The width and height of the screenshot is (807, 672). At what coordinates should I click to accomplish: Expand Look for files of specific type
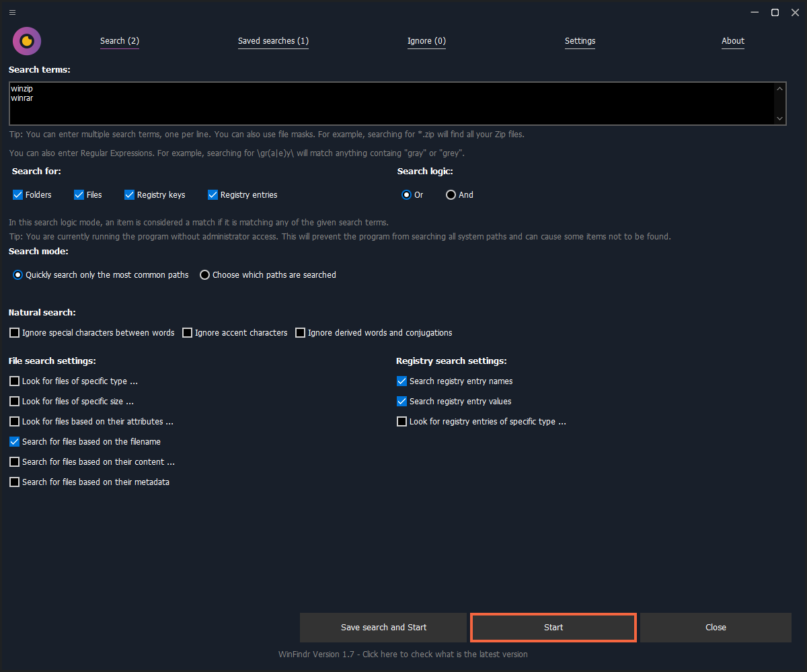point(15,381)
